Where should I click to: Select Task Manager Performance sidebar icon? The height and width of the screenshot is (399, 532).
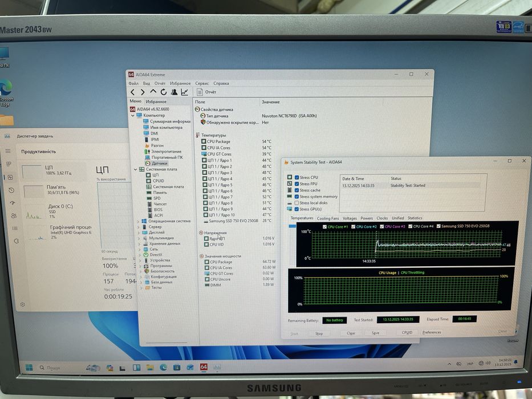10,177
